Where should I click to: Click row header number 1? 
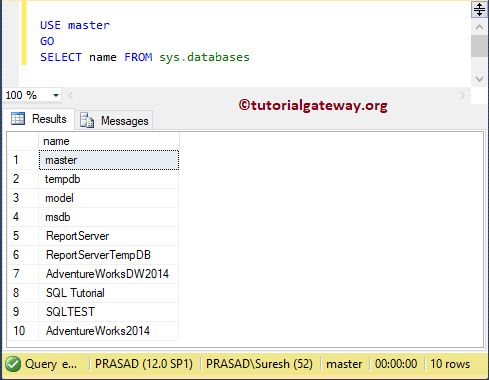point(23,160)
